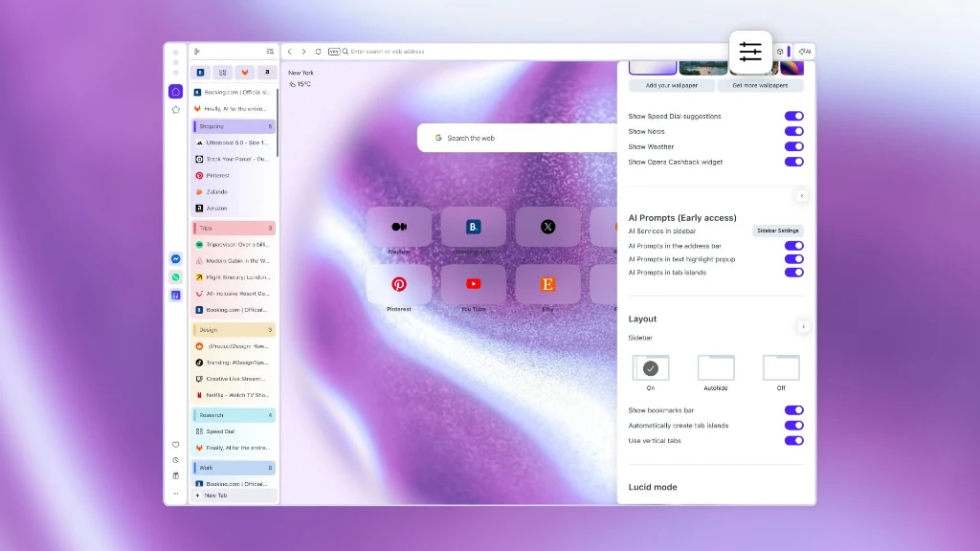980x551 pixels.
Task: Toggle Show Weather switch
Action: (x=793, y=146)
